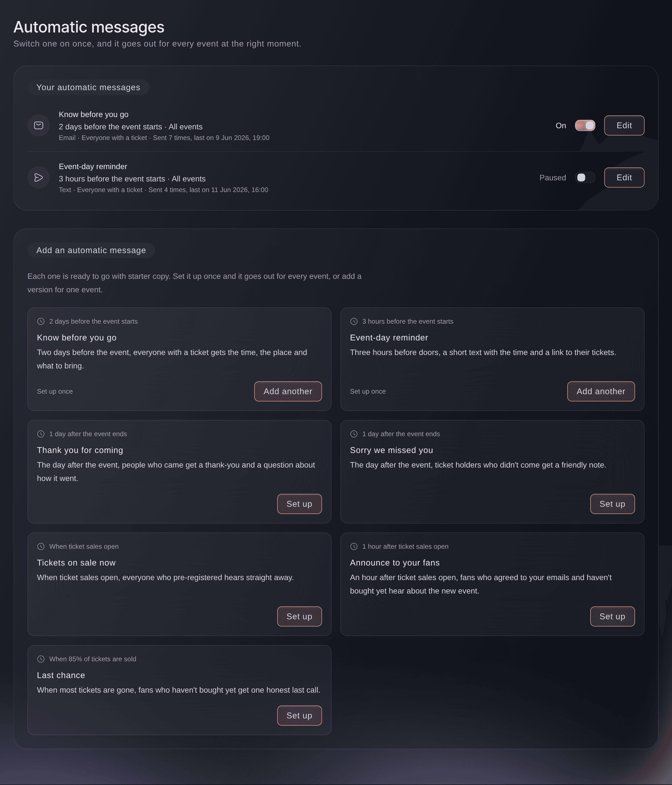Set up the Sorry we missed you message
The width and height of the screenshot is (672, 785).
coord(612,504)
